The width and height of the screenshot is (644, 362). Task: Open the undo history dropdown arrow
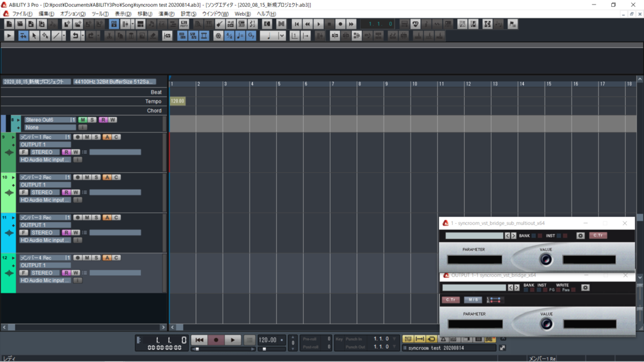tap(82, 36)
